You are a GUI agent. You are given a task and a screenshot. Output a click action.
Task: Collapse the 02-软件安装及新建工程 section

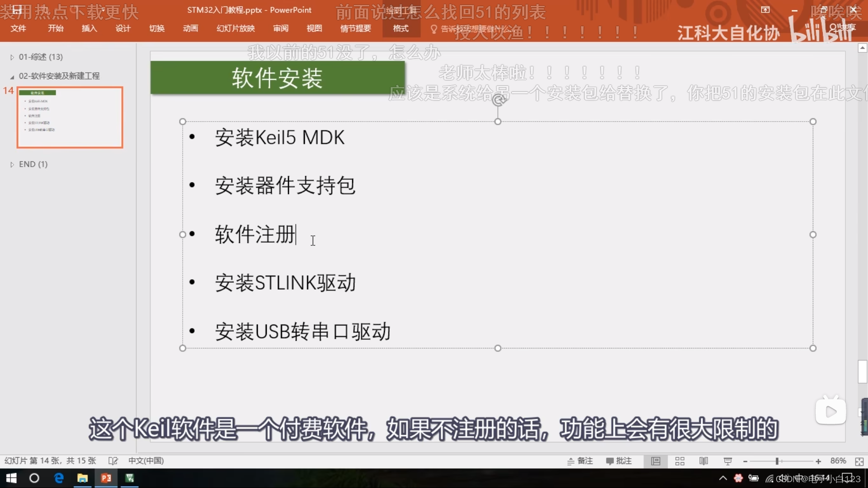tap(12, 76)
